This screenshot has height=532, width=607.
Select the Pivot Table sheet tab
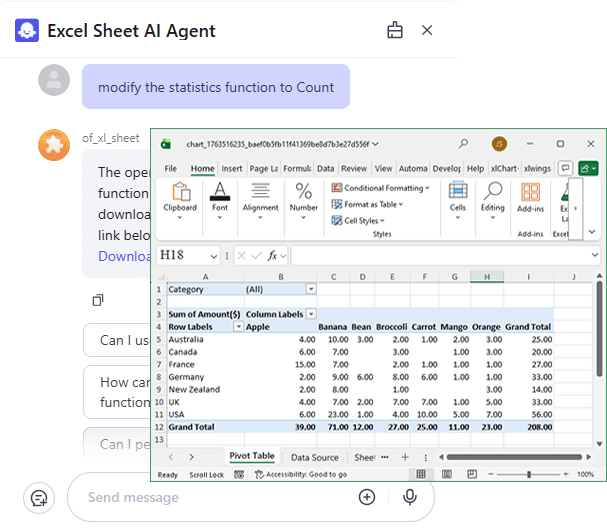[252, 456]
